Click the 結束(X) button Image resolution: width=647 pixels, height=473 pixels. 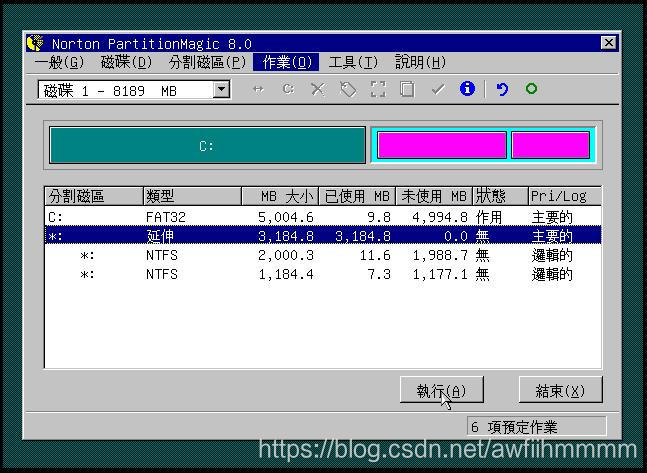click(x=560, y=390)
